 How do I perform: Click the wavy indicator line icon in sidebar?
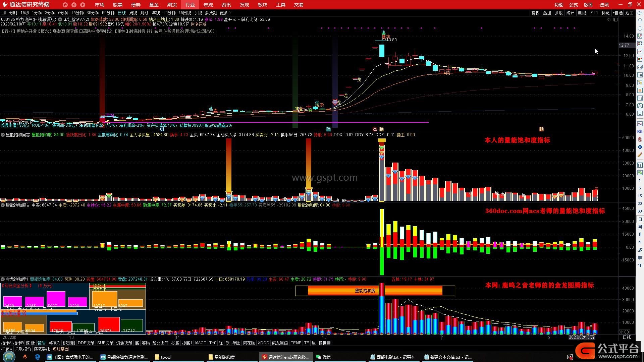pyautogui.click(x=640, y=124)
